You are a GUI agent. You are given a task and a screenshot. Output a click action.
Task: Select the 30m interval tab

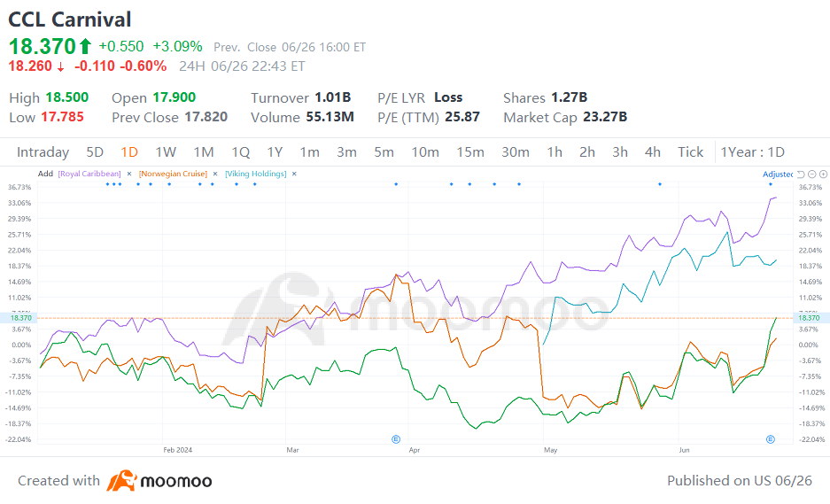(x=516, y=152)
